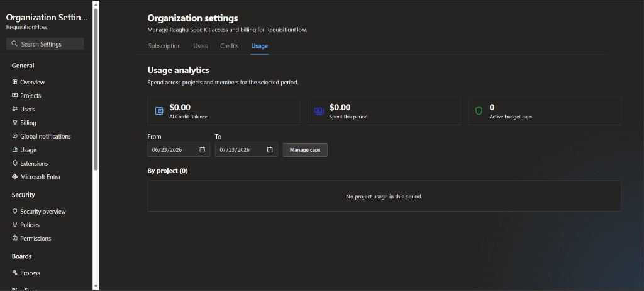The height and width of the screenshot is (291, 644).
Task: Click the Policies lightbulb icon
Action: tap(15, 225)
